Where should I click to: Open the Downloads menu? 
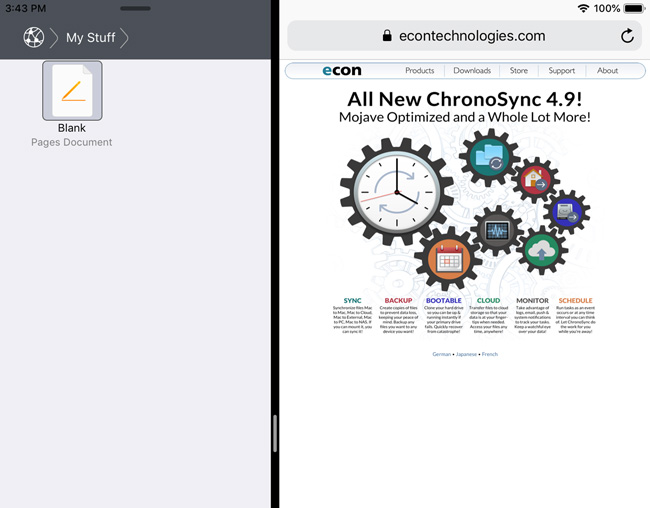472,71
